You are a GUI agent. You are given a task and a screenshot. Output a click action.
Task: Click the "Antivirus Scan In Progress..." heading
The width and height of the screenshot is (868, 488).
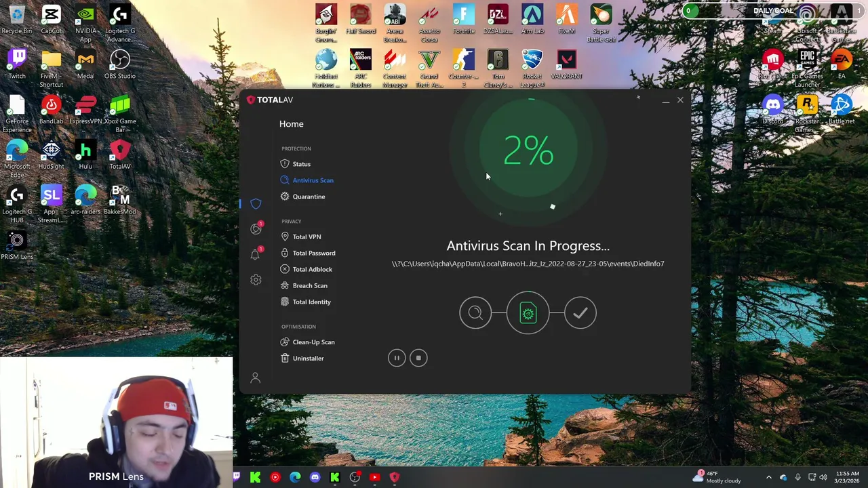click(x=528, y=246)
